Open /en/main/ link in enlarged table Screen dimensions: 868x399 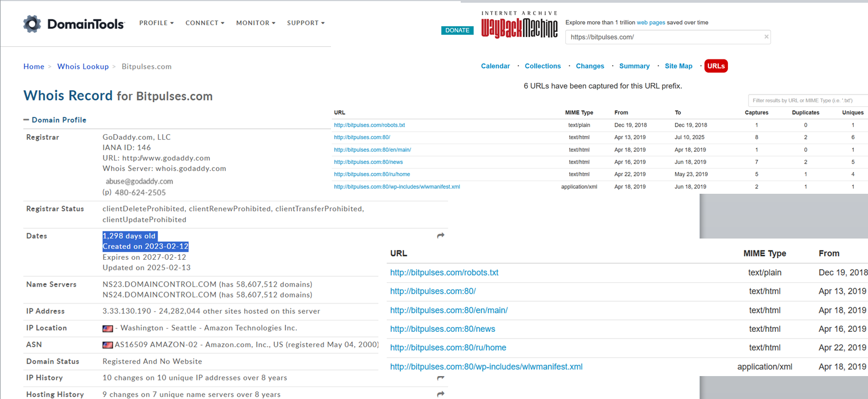[449, 310]
